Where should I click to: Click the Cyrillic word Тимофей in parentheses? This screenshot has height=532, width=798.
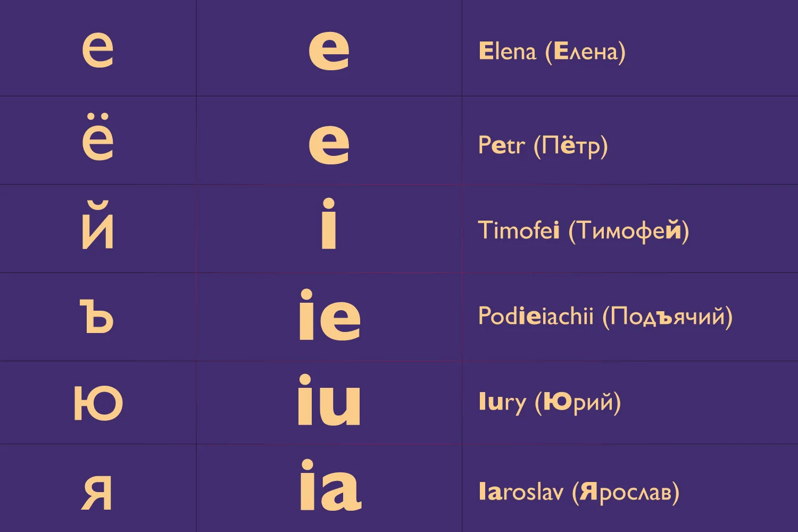point(629,230)
